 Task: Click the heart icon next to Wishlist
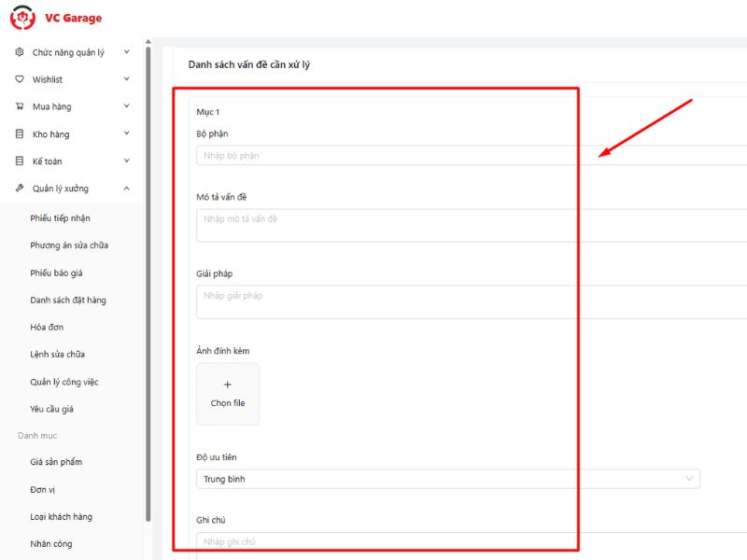click(x=20, y=79)
